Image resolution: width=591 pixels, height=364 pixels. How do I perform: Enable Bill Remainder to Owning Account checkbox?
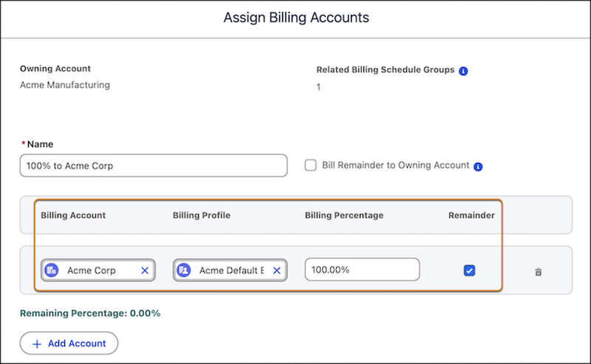pos(310,165)
